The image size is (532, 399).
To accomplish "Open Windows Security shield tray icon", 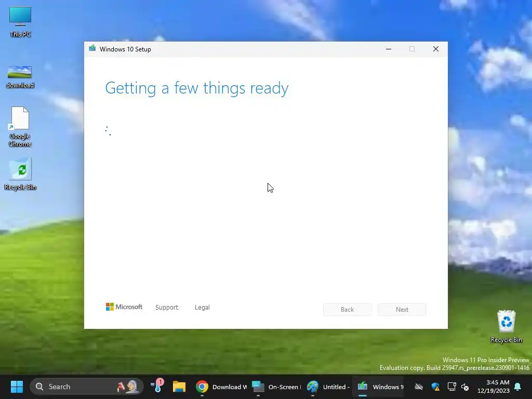I will coord(436,387).
